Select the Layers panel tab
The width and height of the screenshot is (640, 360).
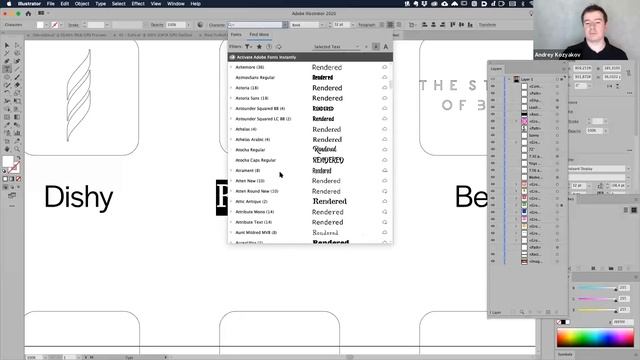[496, 69]
